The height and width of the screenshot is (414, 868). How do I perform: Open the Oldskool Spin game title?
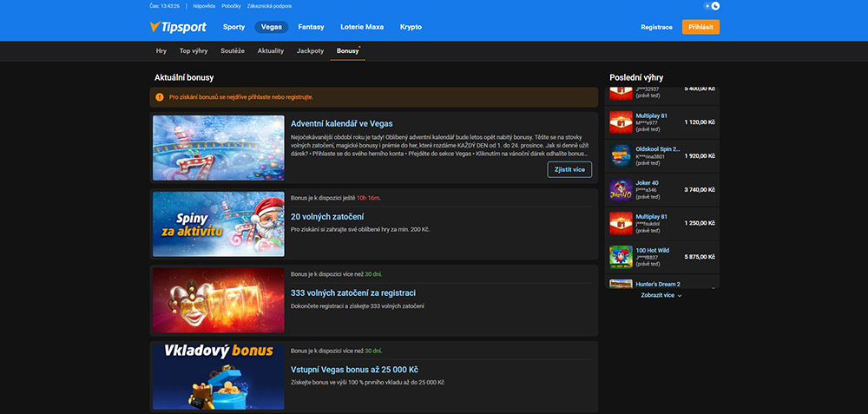click(658, 149)
